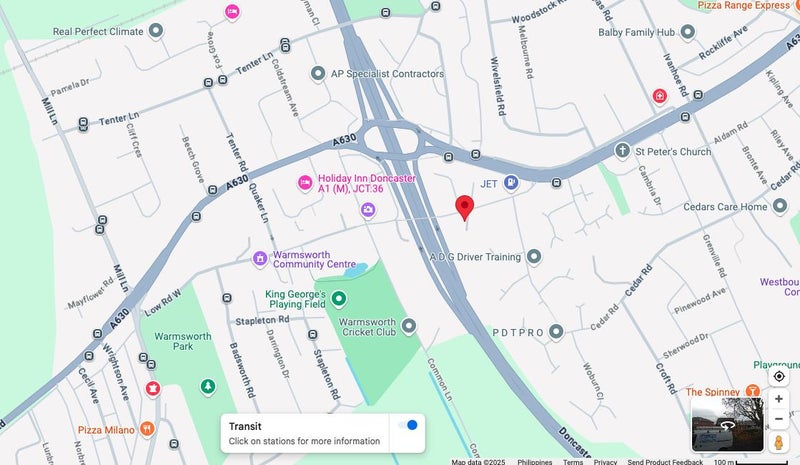Screen dimensions: 800x465
Task: Select King George's Playing Field marker
Action: (339, 299)
